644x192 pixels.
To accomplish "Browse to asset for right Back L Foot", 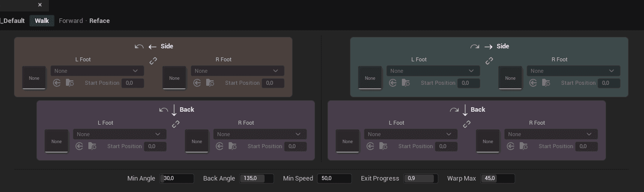I will tap(383, 146).
